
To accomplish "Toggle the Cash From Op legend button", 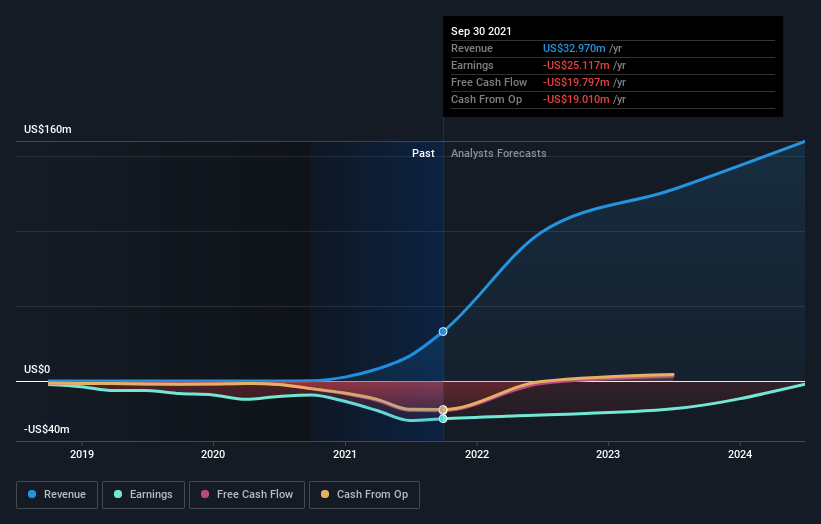I will click(364, 495).
